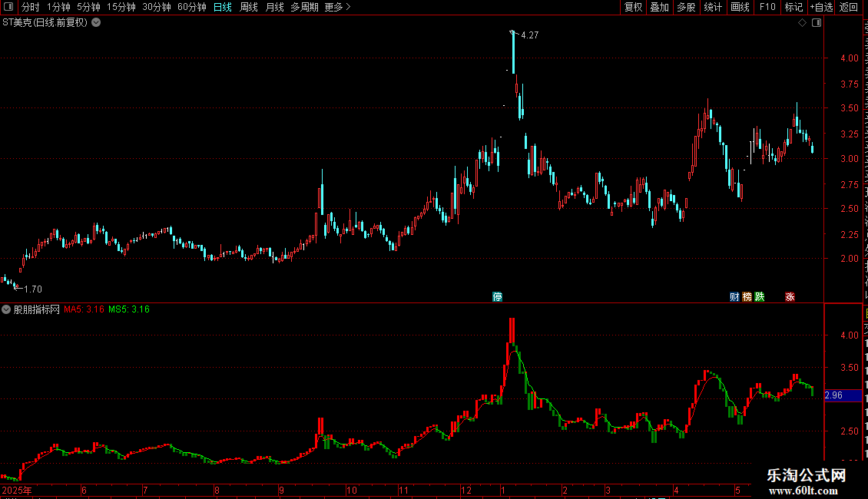868x499 pixels.
Task: Select the 5分钟 period tab
Action: point(88,7)
